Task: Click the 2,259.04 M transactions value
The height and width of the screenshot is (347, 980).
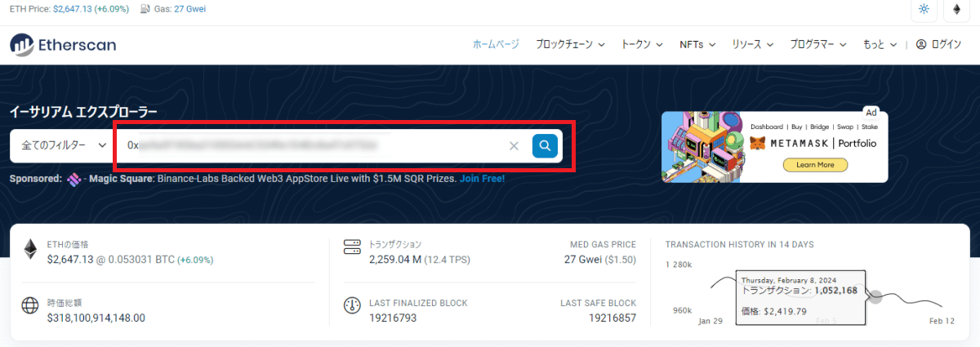Action: click(x=394, y=260)
